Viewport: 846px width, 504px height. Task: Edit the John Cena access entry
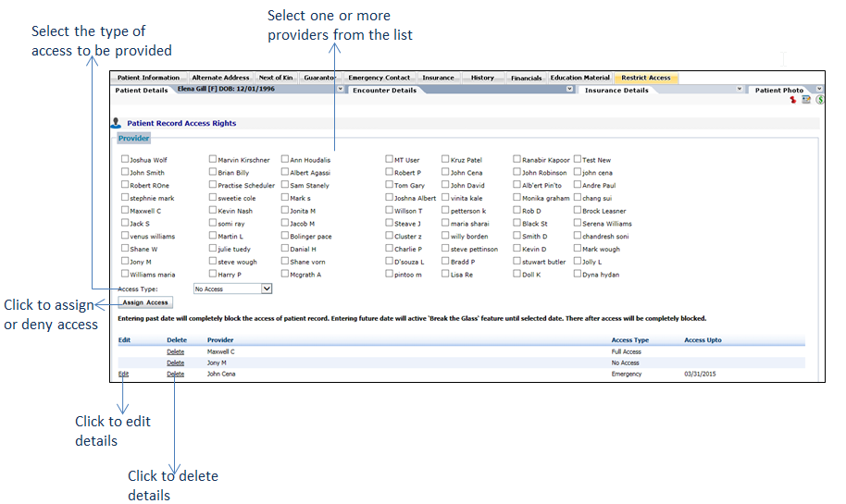coord(123,374)
